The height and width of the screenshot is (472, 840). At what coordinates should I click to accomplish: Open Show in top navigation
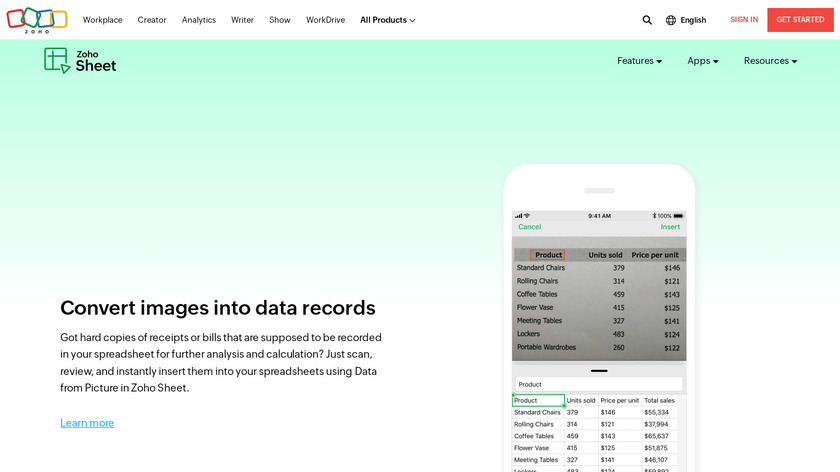coord(280,20)
